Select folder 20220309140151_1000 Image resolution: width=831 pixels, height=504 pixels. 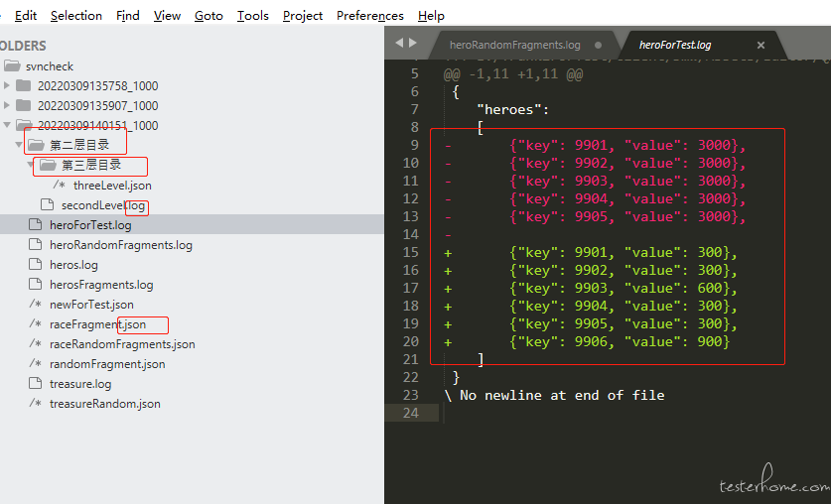coord(97,125)
